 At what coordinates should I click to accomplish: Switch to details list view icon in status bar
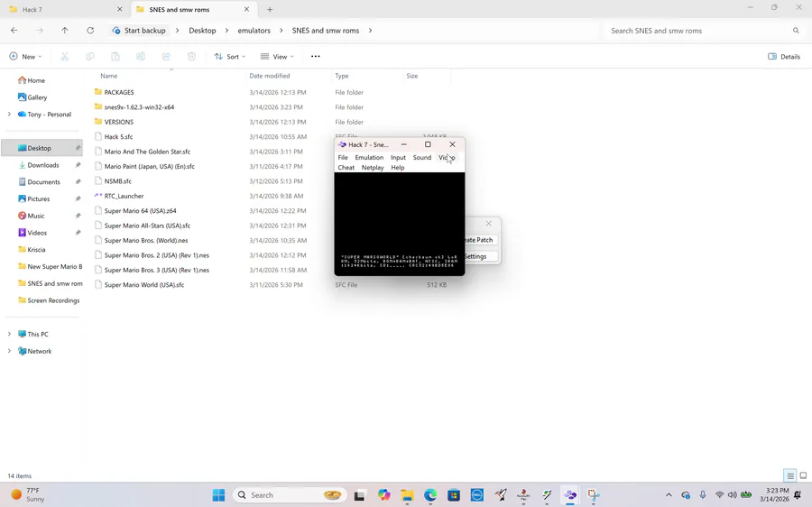789,475
